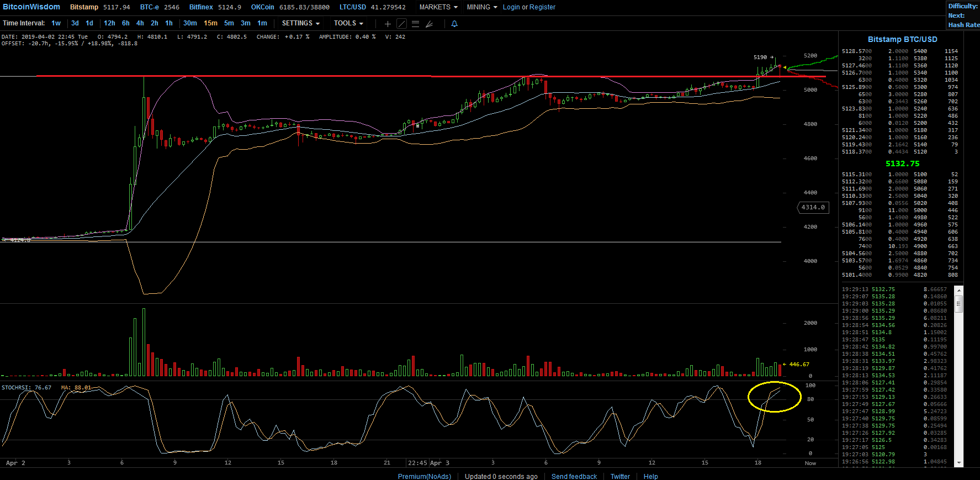Select the crosshair cursor tool
980x480 pixels.
(388, 24)
